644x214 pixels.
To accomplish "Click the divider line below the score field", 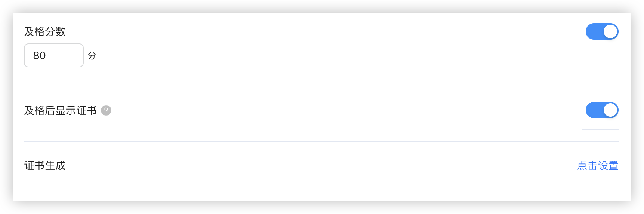I will coord(321,79).
